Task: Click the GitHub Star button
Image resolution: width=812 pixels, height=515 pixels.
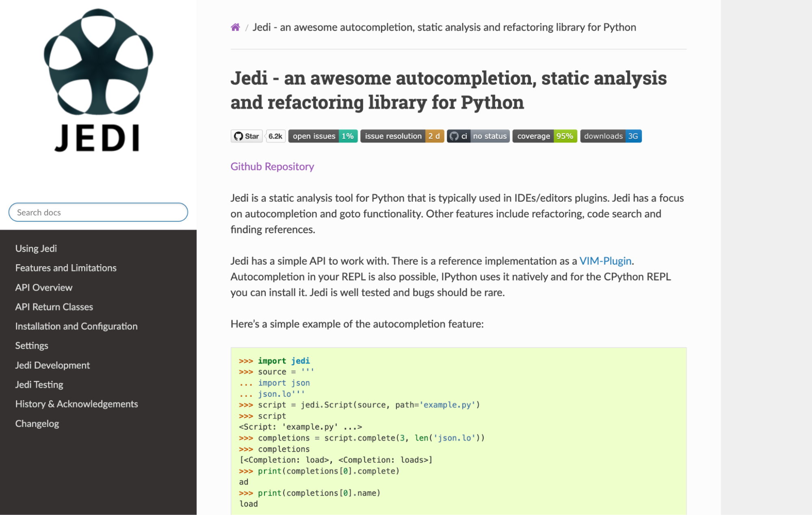Action: (x=247, y=136)
